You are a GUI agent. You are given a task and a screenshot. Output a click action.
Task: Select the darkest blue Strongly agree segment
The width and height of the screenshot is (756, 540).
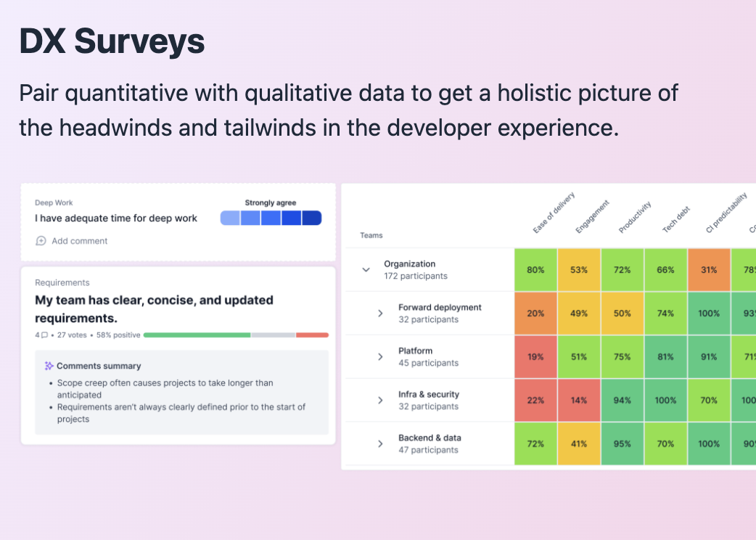(312, 218)
